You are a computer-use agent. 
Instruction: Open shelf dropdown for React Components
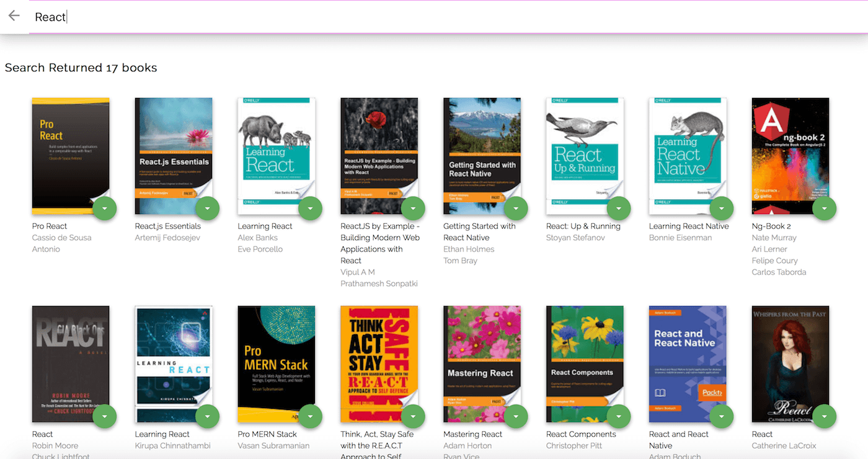click(619, 416)
